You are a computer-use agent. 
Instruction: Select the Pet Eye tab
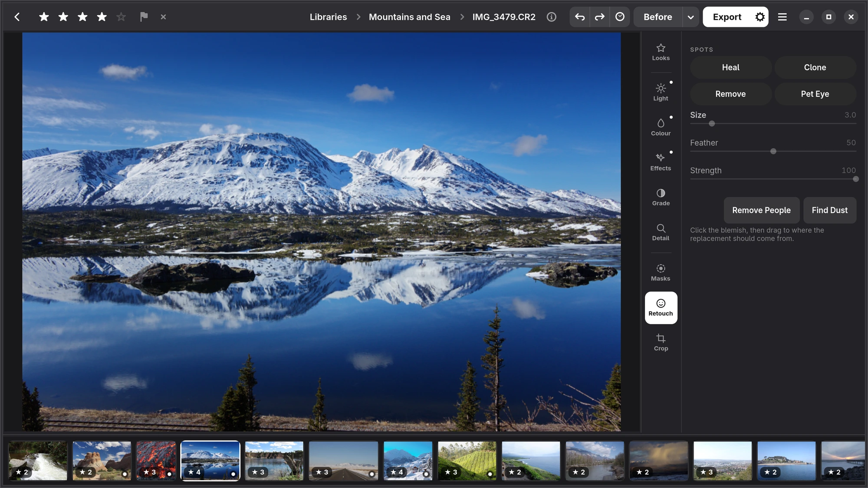coord(815,94)
